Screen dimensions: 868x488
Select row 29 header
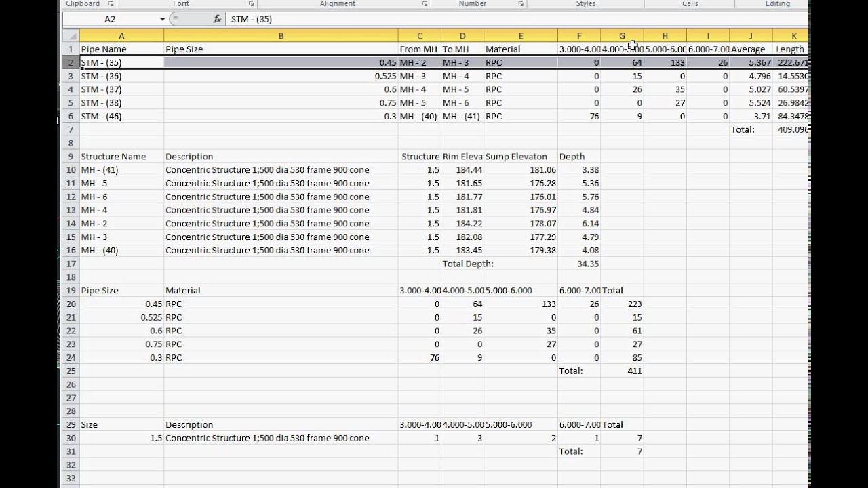coord(71,425)
